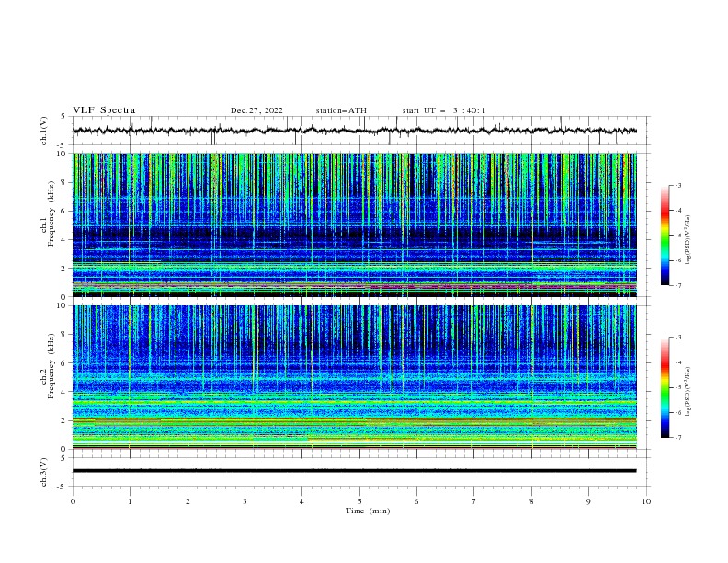This screenshot has height=563, width=728.
Task: Click the ch.1 voltage waveform trace
Action: coord(355,131)
